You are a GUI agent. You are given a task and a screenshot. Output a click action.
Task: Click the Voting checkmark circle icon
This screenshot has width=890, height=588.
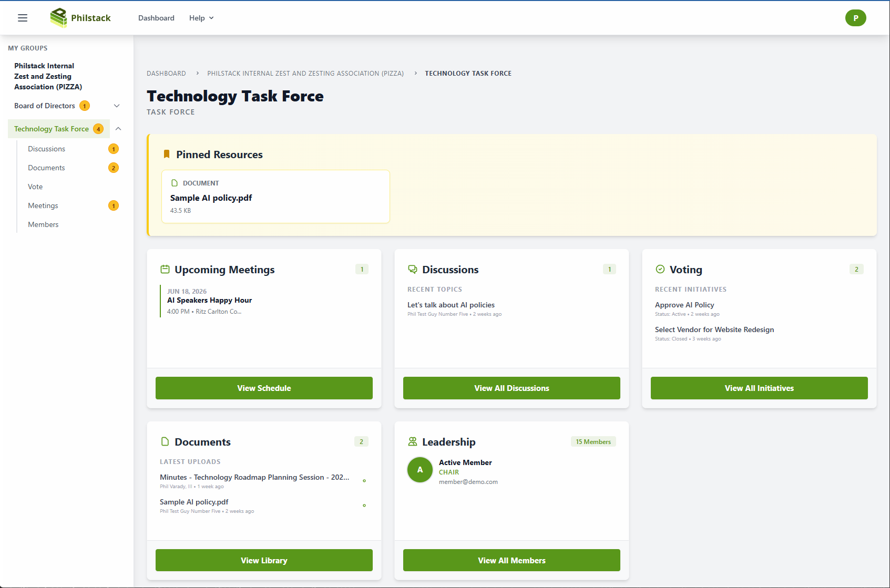coord(660,269)
